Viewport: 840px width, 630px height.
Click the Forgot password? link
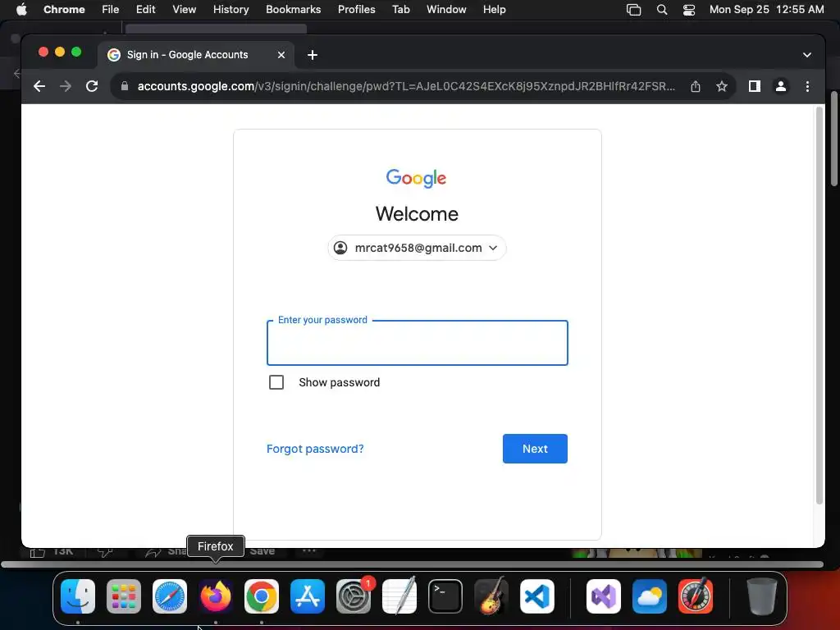pyautogui.click(x=315, y=449)
